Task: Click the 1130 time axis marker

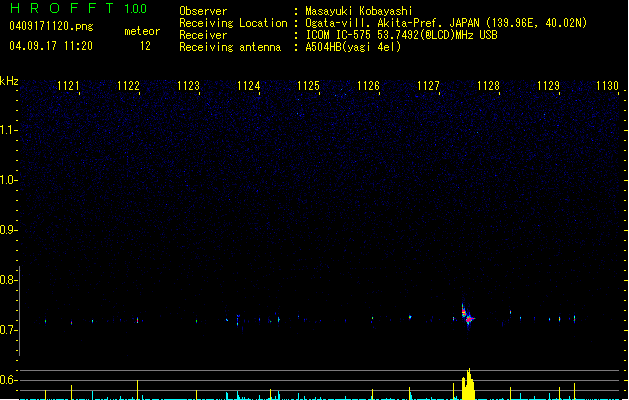Action: point(607,86)
